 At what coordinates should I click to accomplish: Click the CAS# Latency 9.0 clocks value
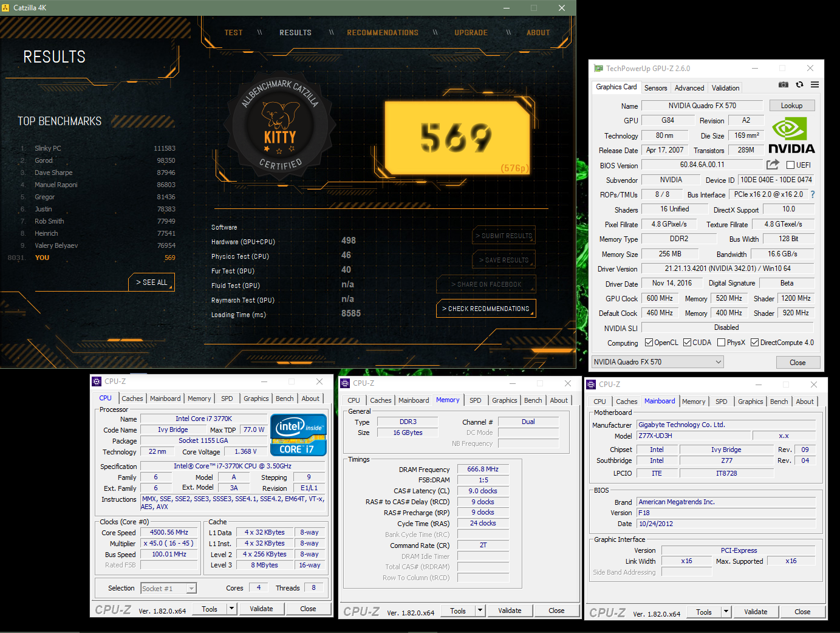(x=483, y=491)
